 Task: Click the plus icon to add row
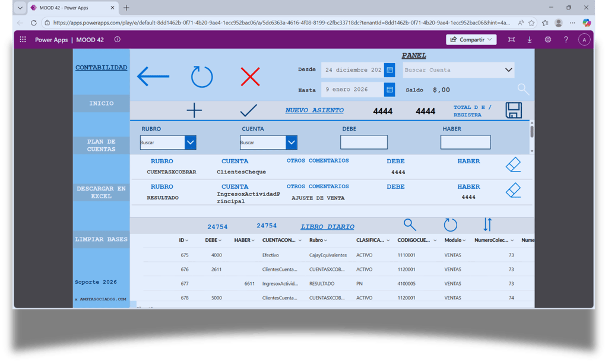[x=194, y=110]
